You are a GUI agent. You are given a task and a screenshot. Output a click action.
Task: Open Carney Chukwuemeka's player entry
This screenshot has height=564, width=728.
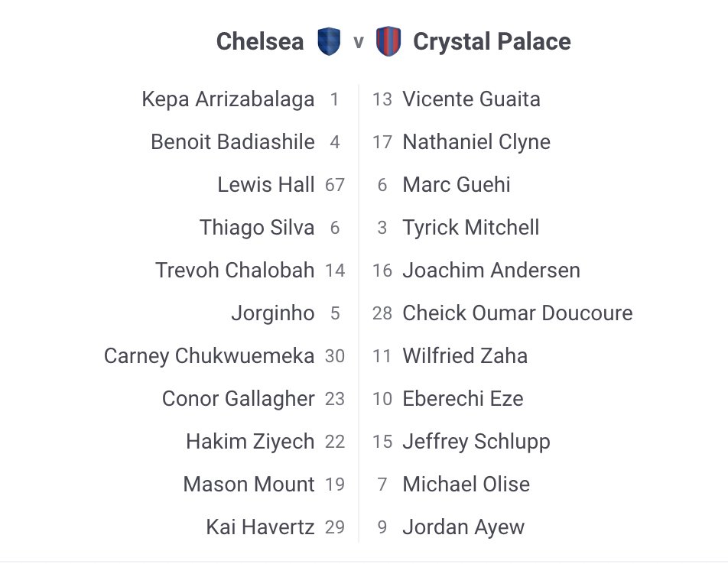point(209,356)
